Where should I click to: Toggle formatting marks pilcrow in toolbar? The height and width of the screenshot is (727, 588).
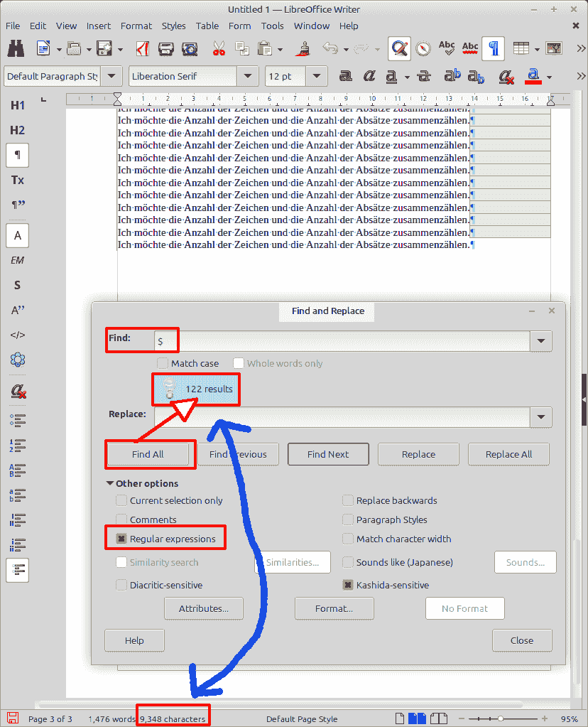[493, 48]
